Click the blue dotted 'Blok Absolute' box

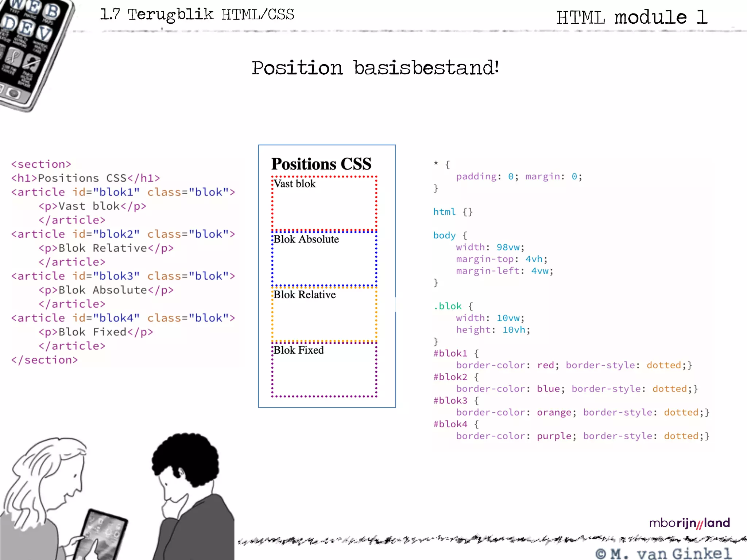pos(324,259)
